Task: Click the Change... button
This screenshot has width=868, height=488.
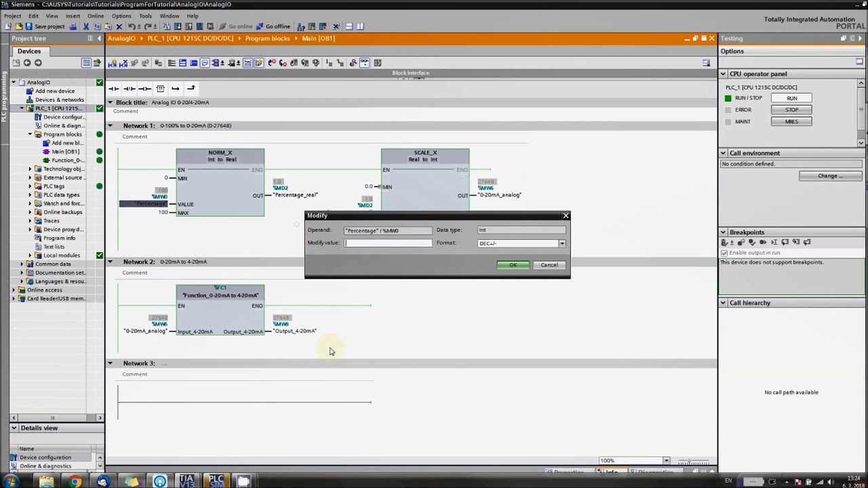Action: tap(830, 176)
